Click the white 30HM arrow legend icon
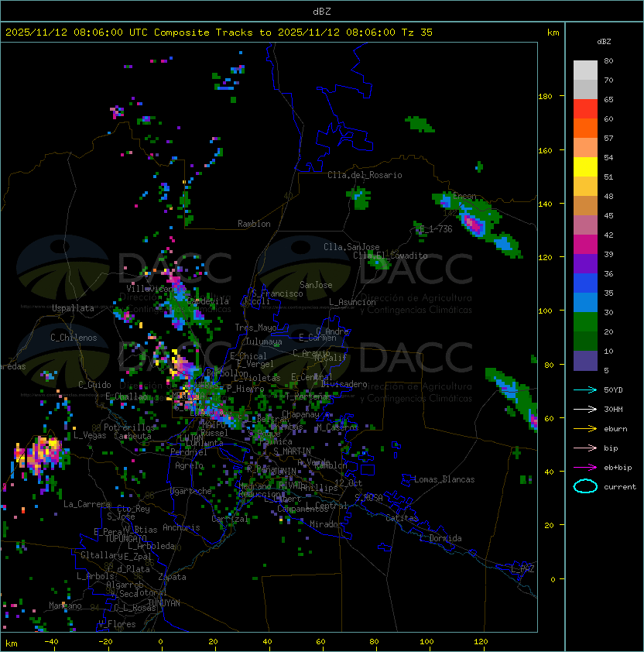The image size is (644, 652). click(585, 410)
